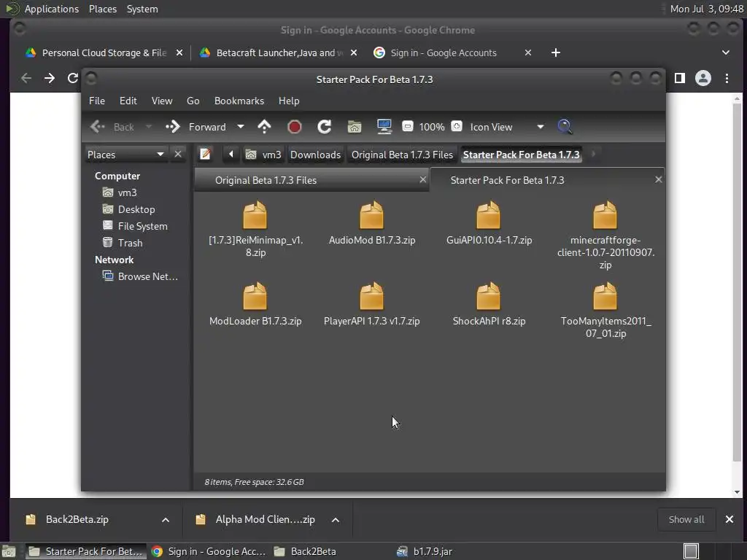Open Chrome tab search chevron

coord(726,52)
